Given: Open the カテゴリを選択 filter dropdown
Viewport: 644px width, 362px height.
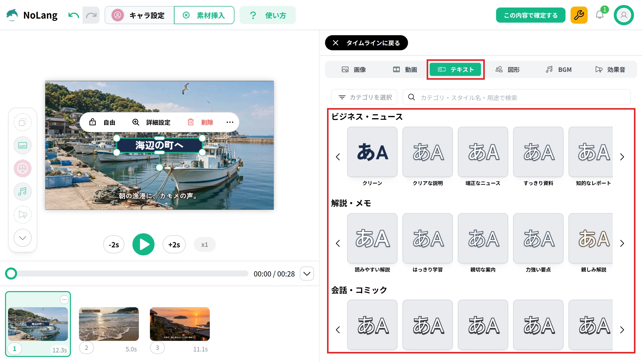Looking at the screenshot, I should pyautogui.click(x=364, y=97).
